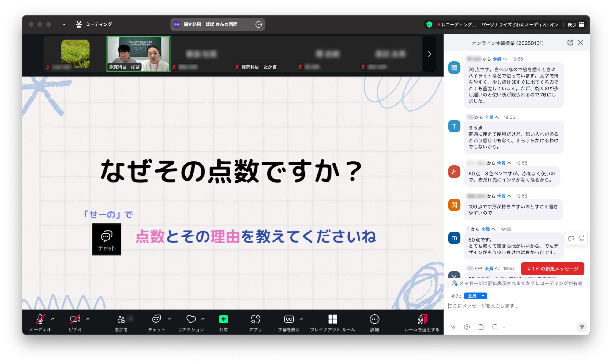Click the green encryption shield icon
This screenshot has height=364, width=612.
[429, 24]
